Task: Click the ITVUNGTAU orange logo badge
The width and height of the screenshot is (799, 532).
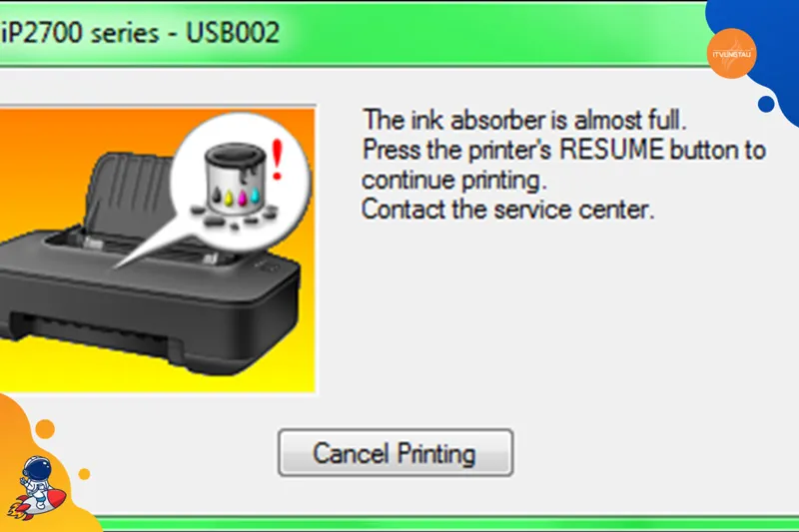Action: (732, 54)
